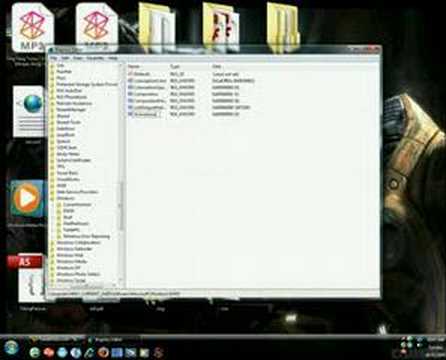Click the folder icon beside Windows Defender
The width and height of the screenshot is (446, 360).
coord(52,249)
